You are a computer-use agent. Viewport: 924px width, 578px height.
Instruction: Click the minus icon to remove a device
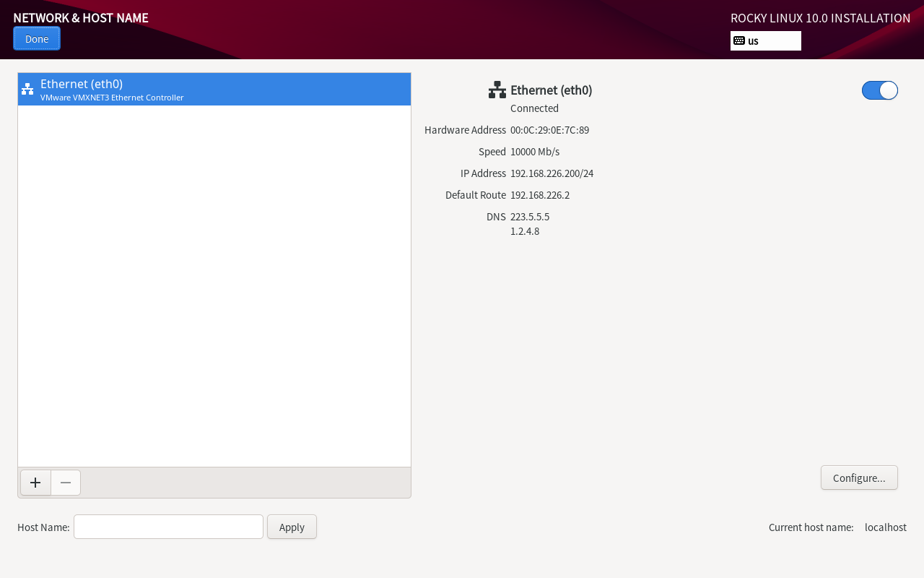[66, 483]
